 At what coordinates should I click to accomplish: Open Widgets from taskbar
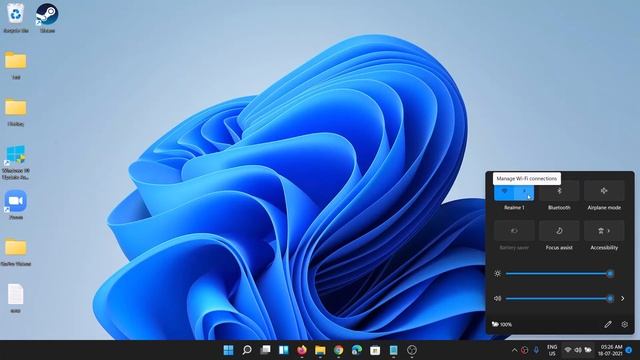[284, 350]
